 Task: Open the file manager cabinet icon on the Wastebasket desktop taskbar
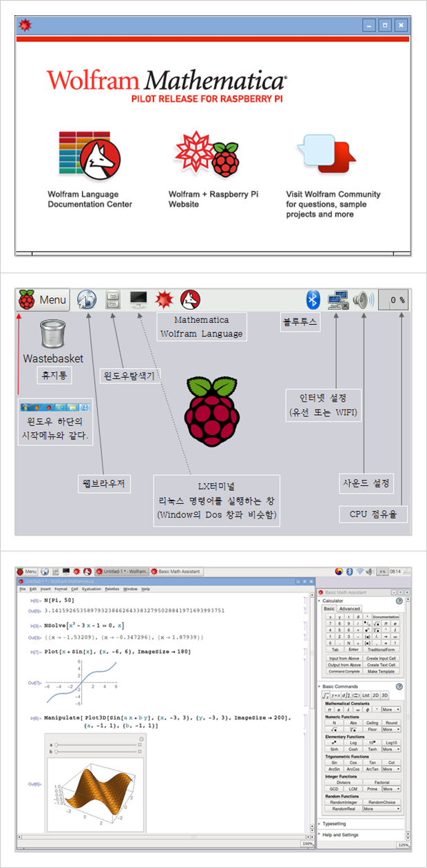[113, 299]
